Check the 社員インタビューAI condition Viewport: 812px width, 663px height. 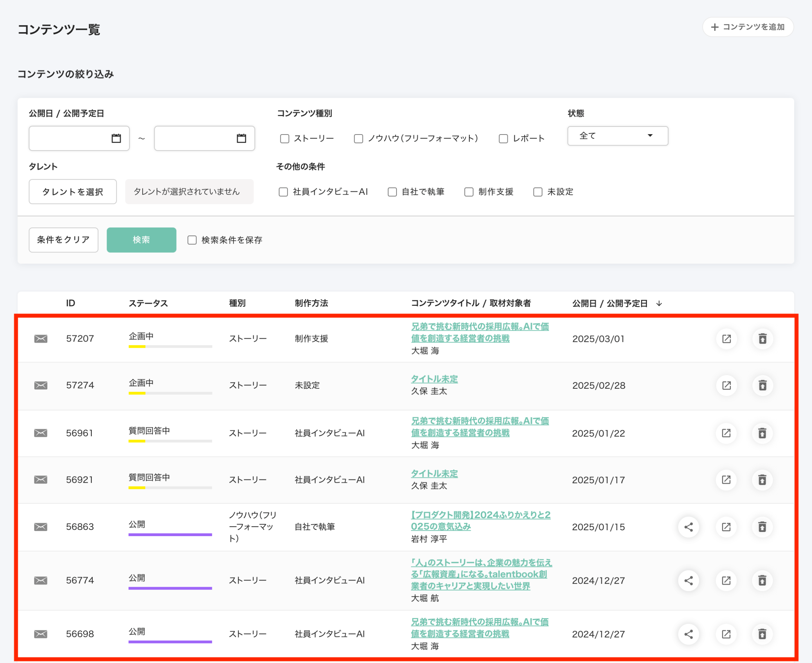[x=283, y=192]
